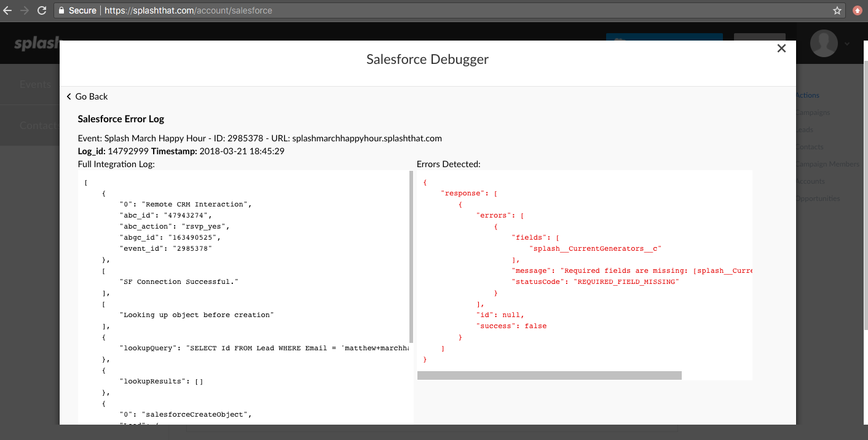Select Actions in the background sidebar
This screenshot has height=440, width=868.
pos(807,95)
